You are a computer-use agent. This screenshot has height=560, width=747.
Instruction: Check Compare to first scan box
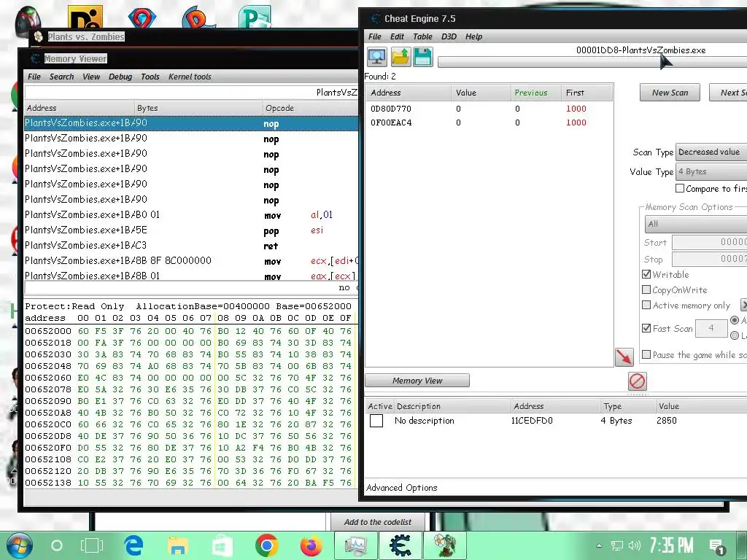pos(680,189)
